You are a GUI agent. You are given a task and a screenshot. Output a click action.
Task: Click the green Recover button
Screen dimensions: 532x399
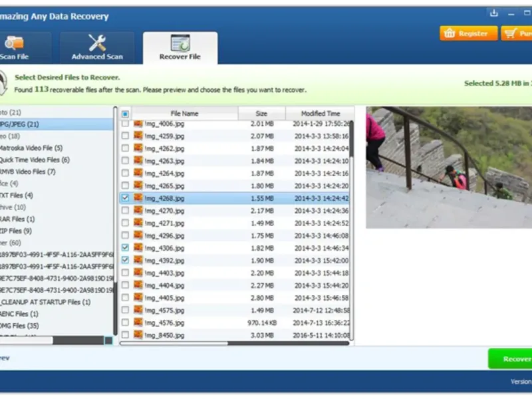(510, 358)
